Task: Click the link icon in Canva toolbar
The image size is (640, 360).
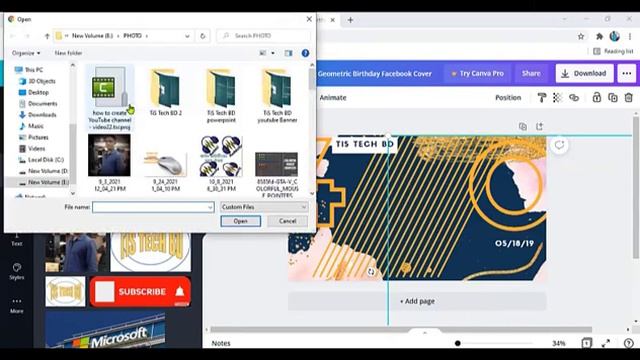Action: (574, 98)
